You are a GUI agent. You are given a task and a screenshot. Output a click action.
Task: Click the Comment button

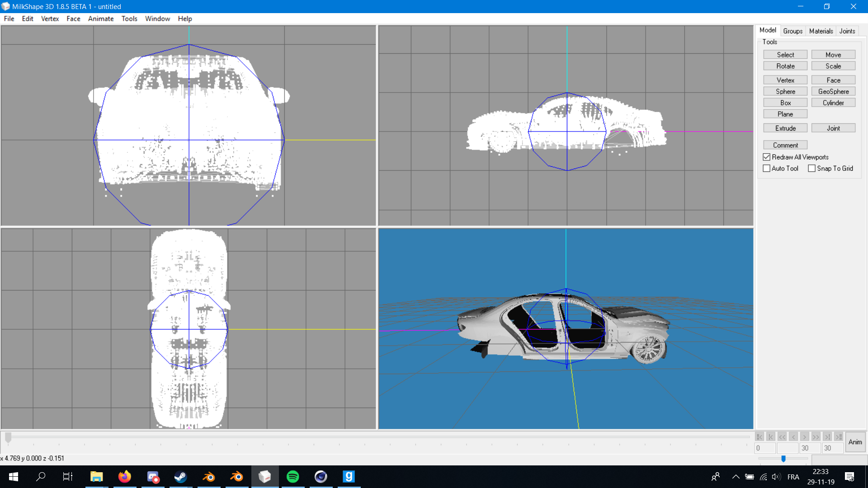[785, 145]
